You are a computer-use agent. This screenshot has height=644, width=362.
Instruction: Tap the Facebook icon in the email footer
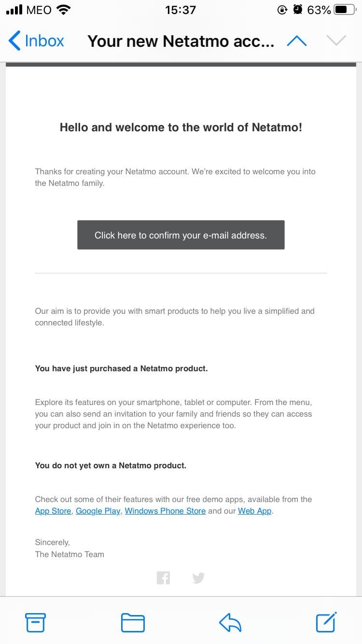tap(164, 577)
